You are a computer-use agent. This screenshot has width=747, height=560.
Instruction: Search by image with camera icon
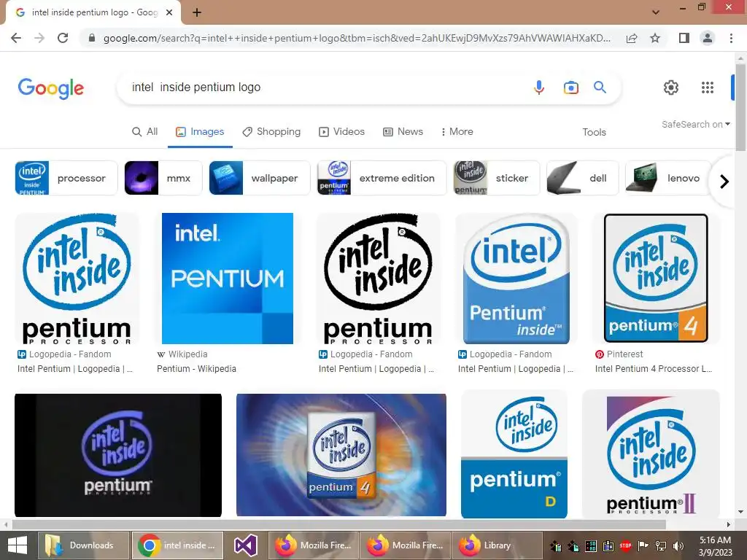click(x=570, y=87)
